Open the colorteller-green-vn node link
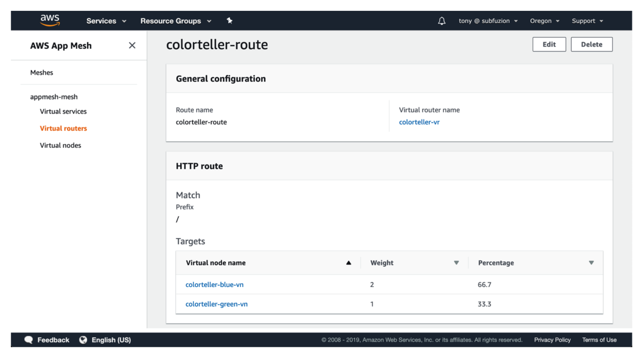The image size is (644, 360). (x=217, y=304)
